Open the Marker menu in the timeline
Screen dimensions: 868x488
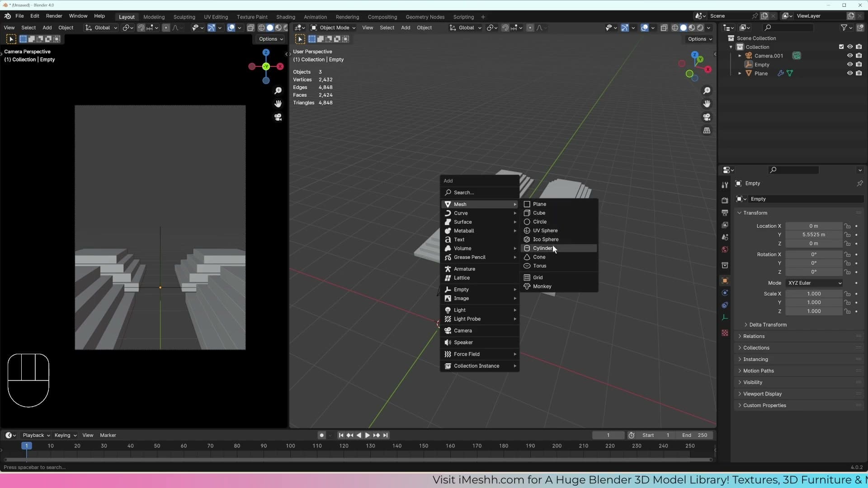point(108,435)
